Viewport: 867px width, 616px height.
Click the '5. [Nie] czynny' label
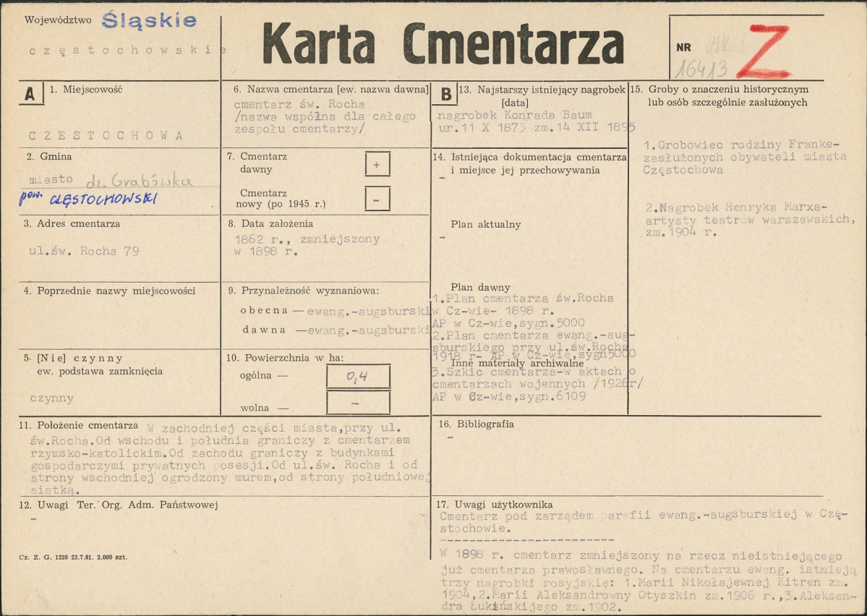(74, 359)
